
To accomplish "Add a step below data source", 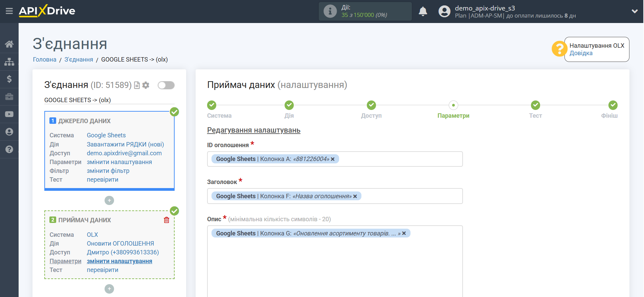I will [x=109, y=201].
